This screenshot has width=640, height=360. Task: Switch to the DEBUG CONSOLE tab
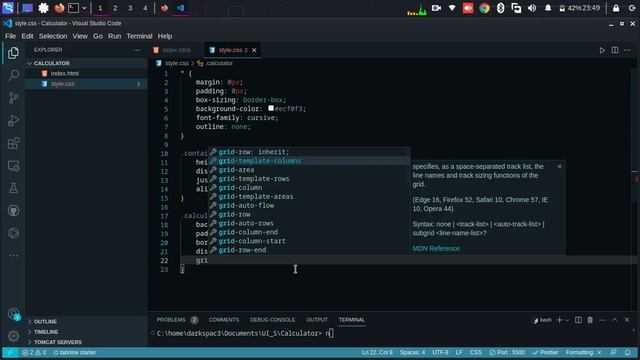point(272,320)
